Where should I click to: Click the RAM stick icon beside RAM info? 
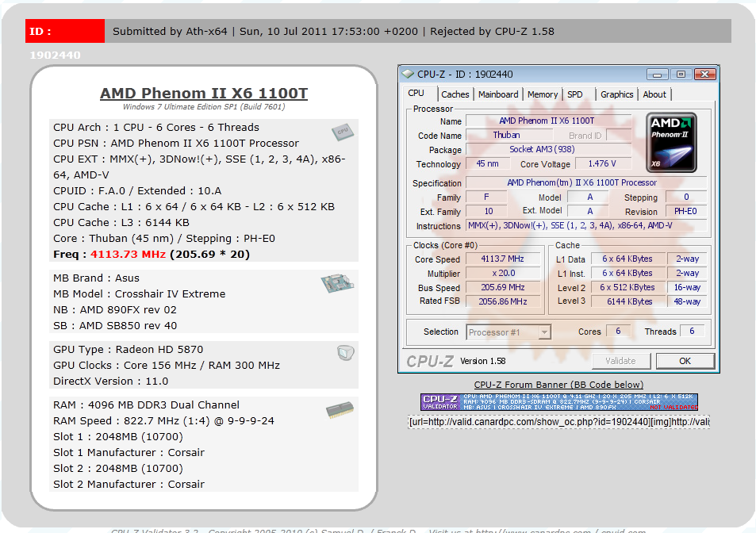click(340, 410)
